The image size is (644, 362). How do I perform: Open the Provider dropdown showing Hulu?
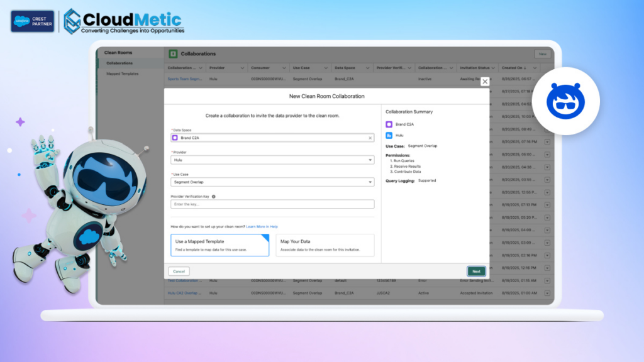[272, 160]
